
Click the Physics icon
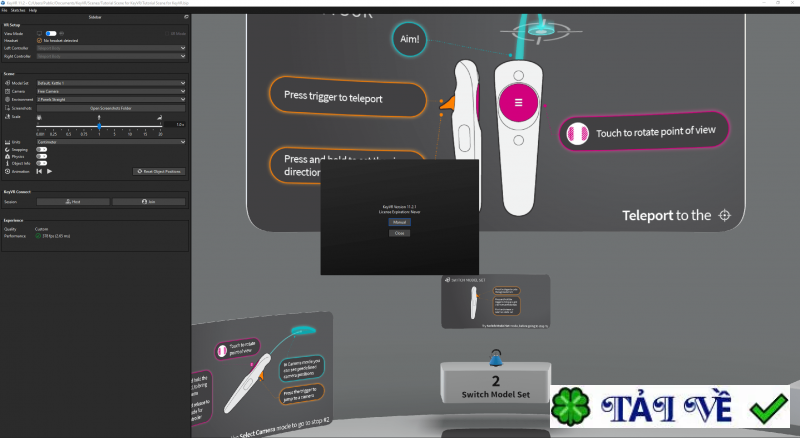coord(7,156)
